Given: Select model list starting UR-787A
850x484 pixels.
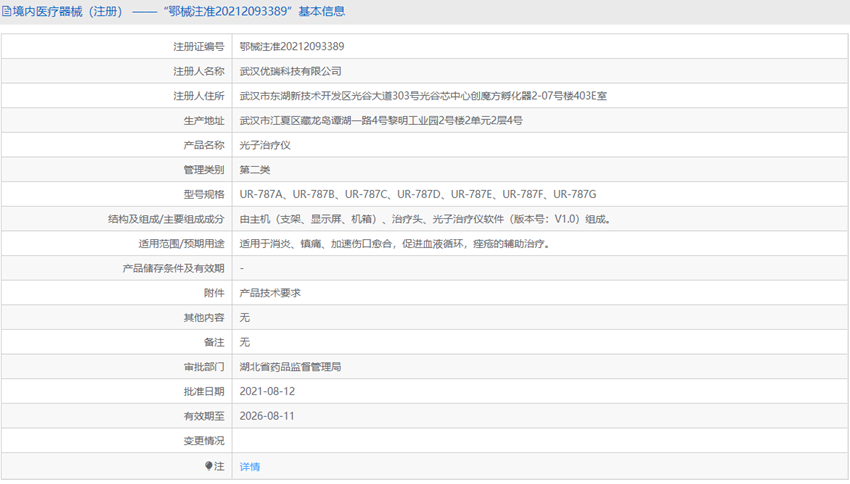Looking at the screenshot, I should [418, 194].
